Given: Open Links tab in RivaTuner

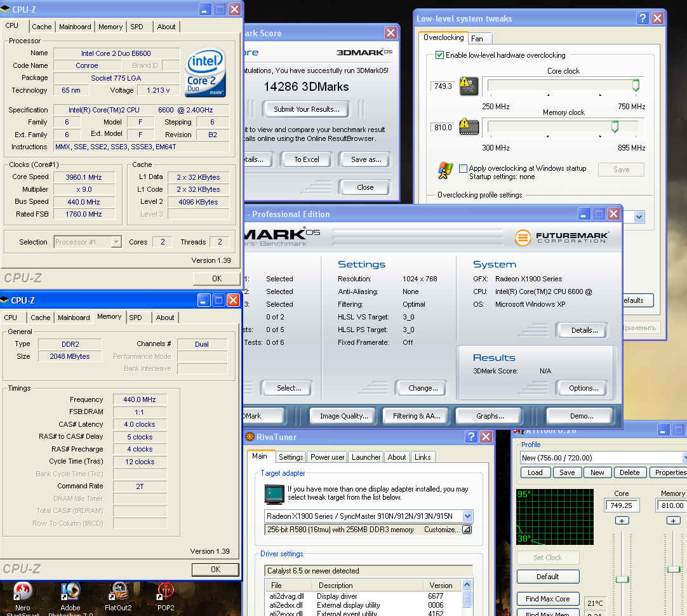Looking at the screenshot, I should pos(423,457).
